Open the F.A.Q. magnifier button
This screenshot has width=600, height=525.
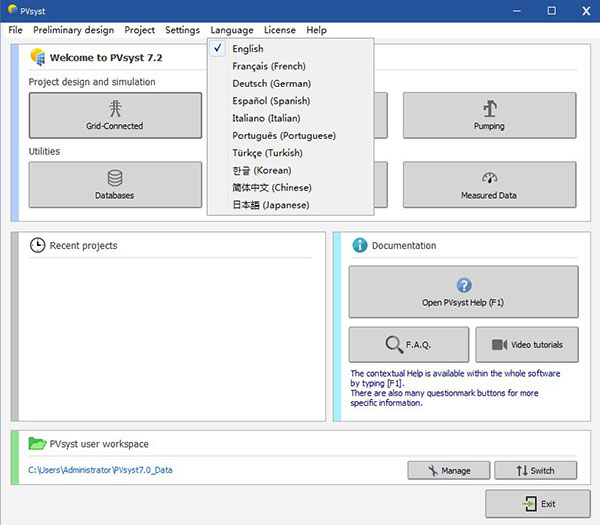pos(408,344)
